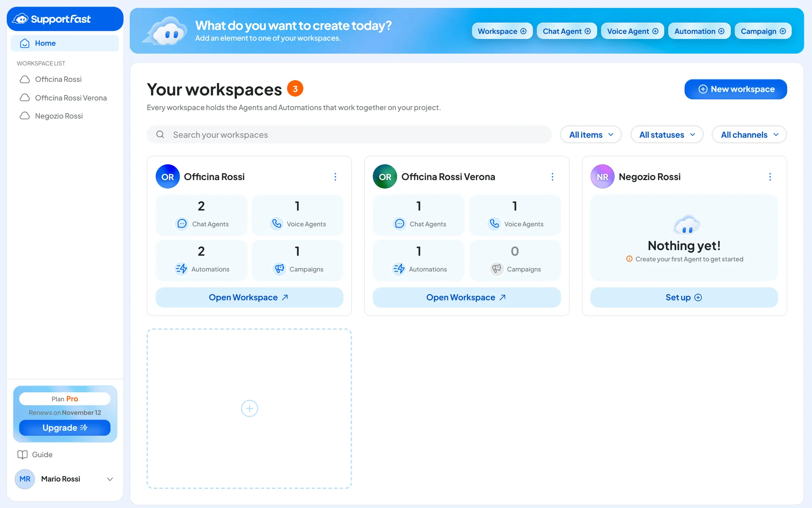Click Set up on Negozio Rossi card
812x508 pixels.
point(684,297)
